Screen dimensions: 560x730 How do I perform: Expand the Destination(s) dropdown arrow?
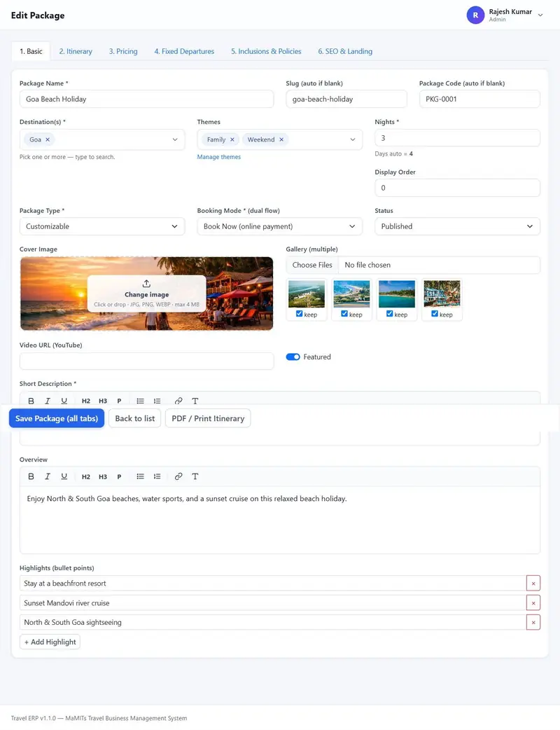pos(175,139)
